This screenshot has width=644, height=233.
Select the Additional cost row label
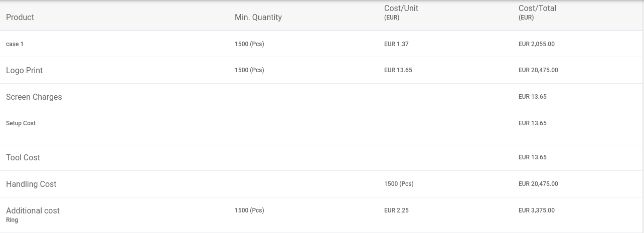(x=33, y=210)
